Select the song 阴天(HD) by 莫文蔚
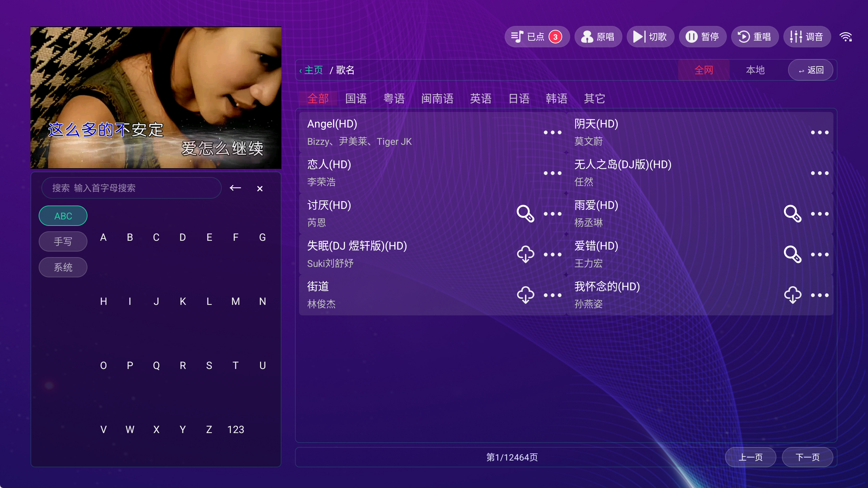This screenshot has width=868, height=488. (700, 132)
